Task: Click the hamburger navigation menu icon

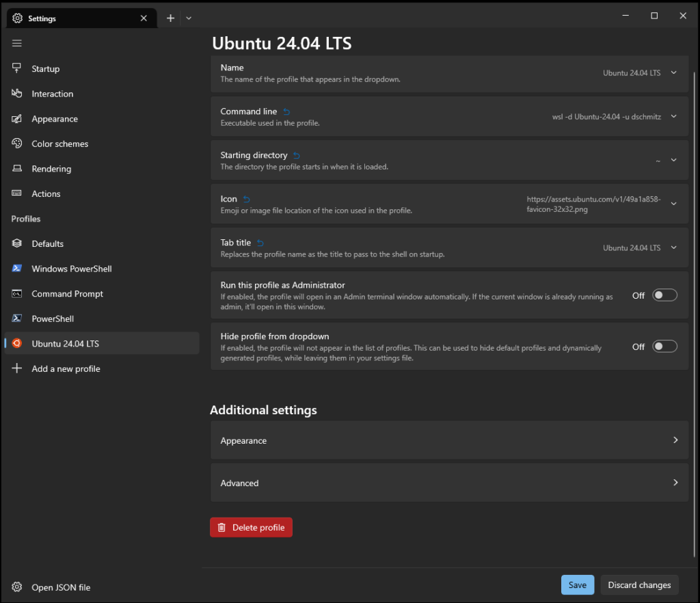Action: [17, 43]
